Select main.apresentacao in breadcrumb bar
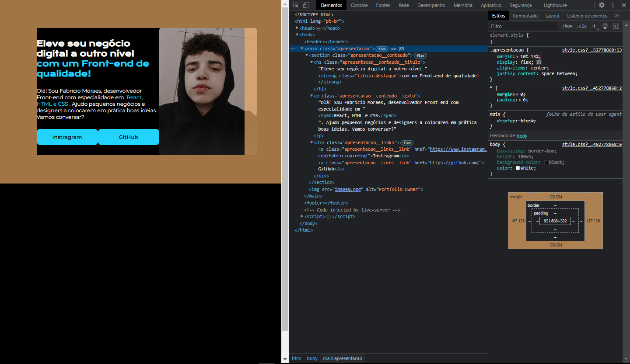Screen dimensions: 630x364 point(343,359)
